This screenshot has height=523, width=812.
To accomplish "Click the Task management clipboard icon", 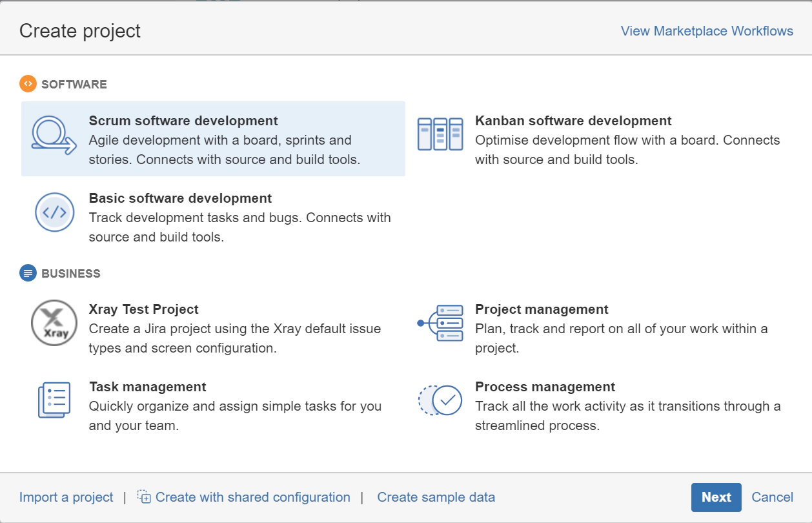I will [55, 400].
